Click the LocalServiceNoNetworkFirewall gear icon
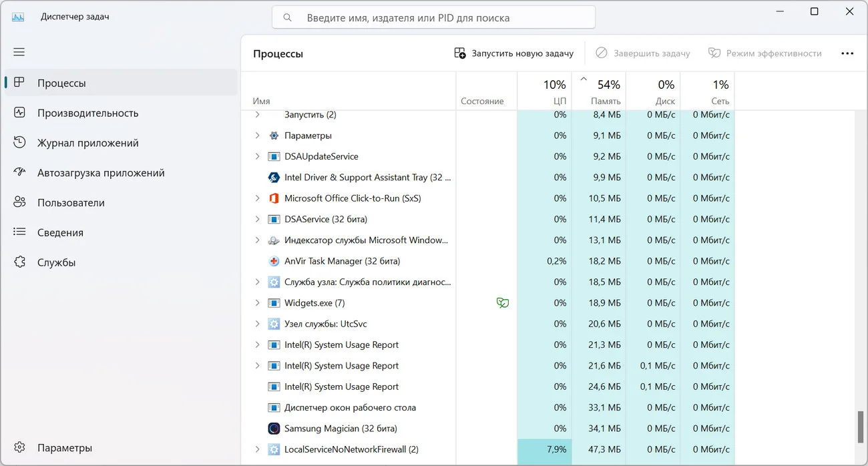Image resolution: width=868 pixels, height=466 pixels. (x=274, y=449)
